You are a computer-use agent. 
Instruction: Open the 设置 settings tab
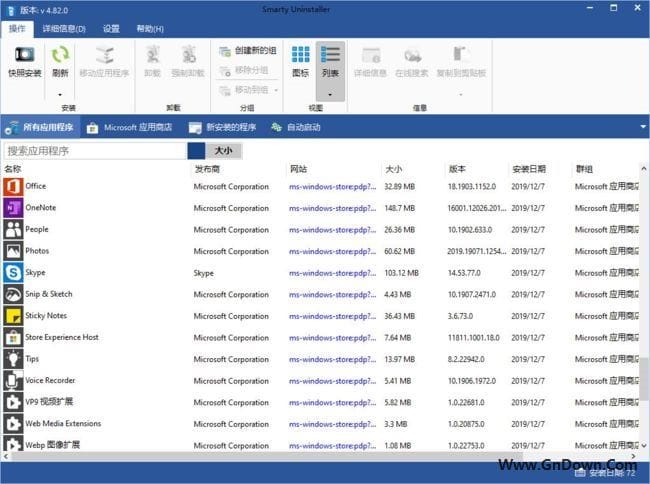click(111, 29)
